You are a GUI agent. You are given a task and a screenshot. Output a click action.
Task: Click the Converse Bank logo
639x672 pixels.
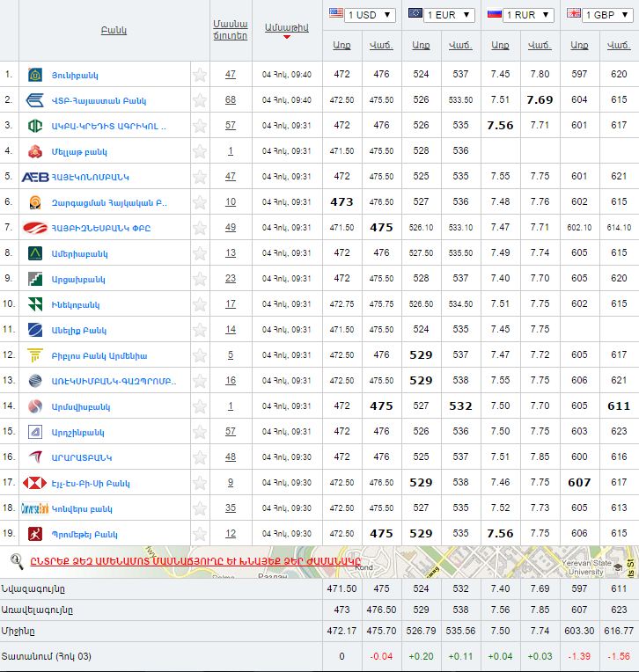35,508
